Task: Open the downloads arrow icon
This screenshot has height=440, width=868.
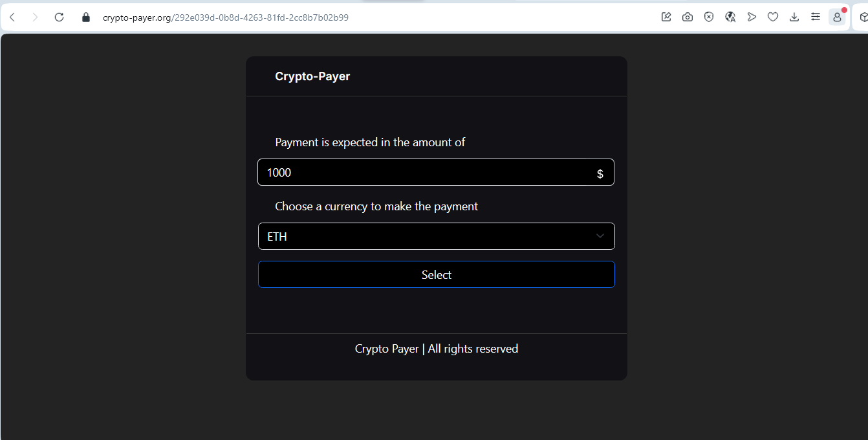Action: click(794, 17)
